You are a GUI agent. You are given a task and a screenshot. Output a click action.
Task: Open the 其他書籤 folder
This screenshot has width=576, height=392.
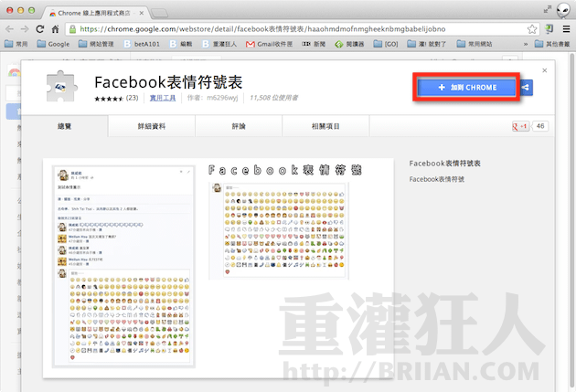(x=552, y=44)
